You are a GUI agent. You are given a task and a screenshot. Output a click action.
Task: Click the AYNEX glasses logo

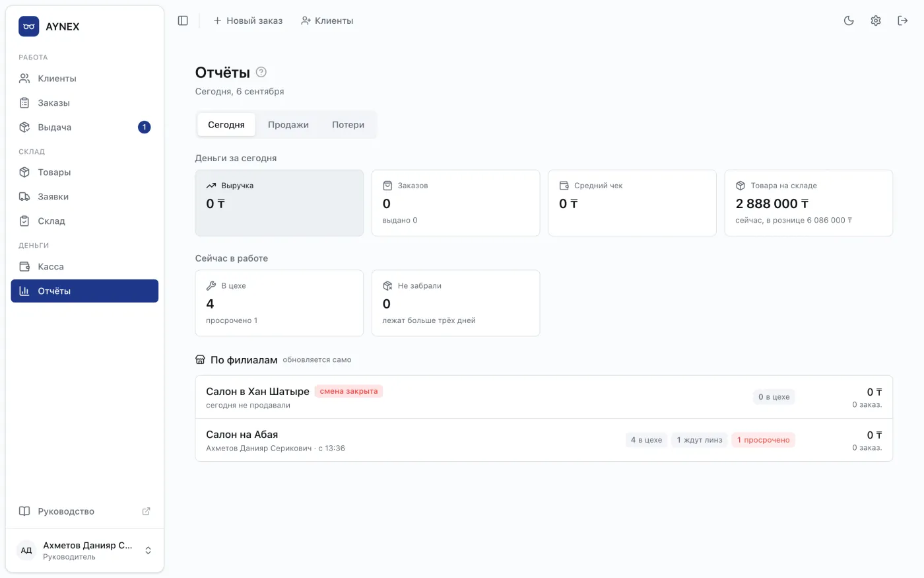coord(29,26)
